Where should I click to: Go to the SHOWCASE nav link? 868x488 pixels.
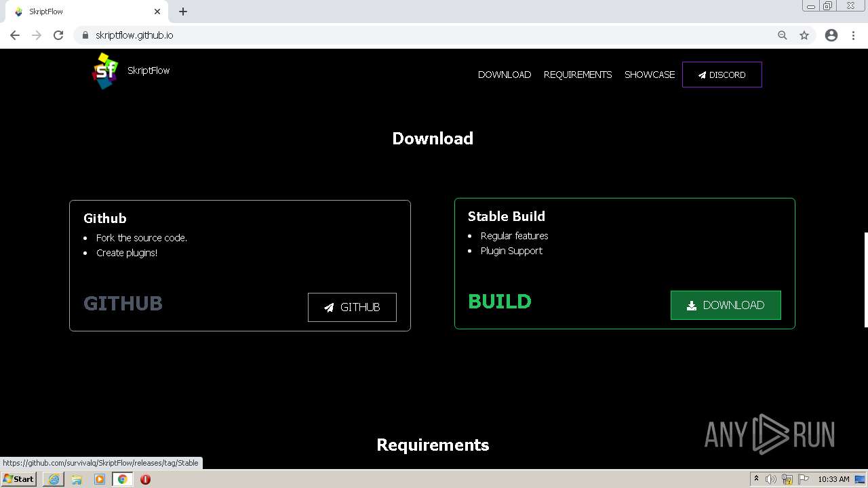coord(650,75)
